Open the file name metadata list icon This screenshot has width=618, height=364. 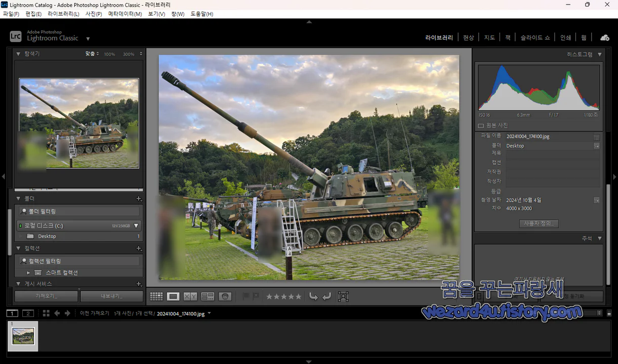tap(597, 136)
